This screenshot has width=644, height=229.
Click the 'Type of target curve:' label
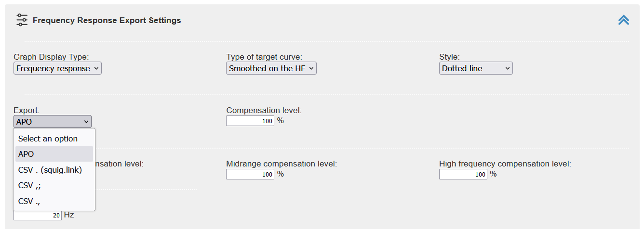point(264,57)
